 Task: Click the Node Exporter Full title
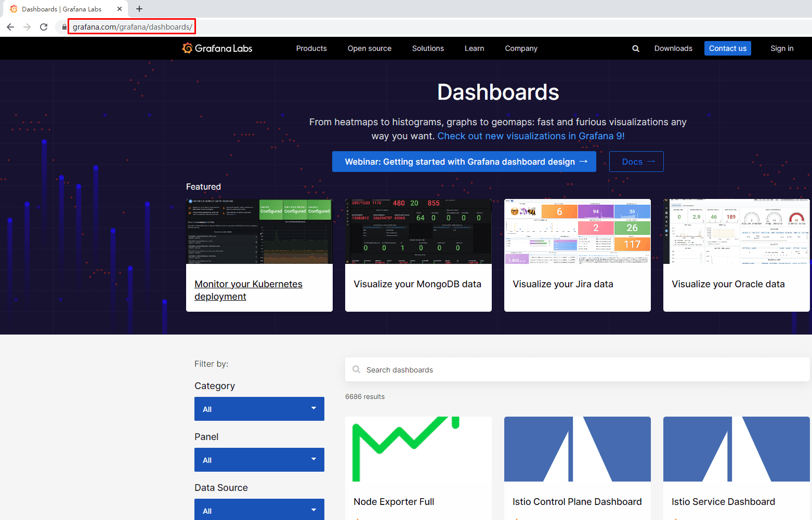point(394,502)
